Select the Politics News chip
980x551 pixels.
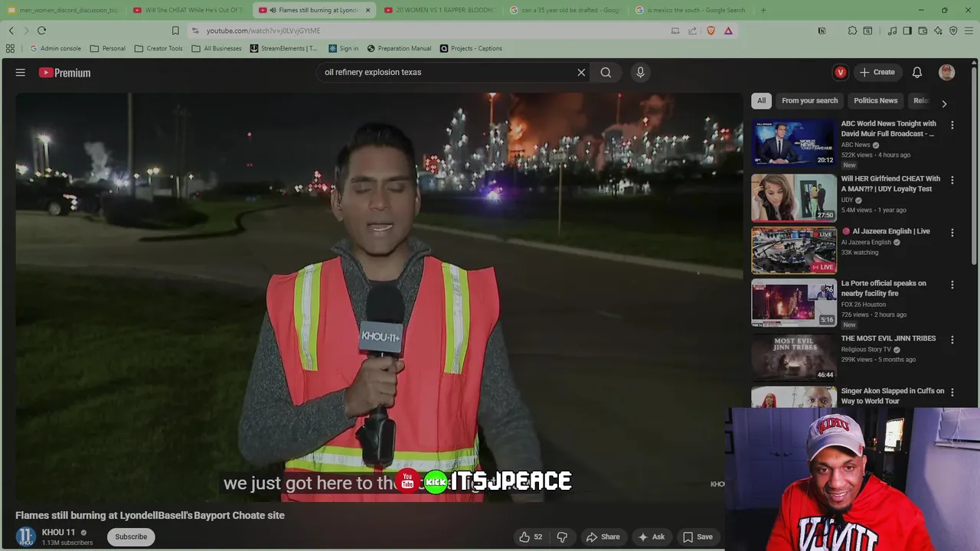click(x=875, y=100)
